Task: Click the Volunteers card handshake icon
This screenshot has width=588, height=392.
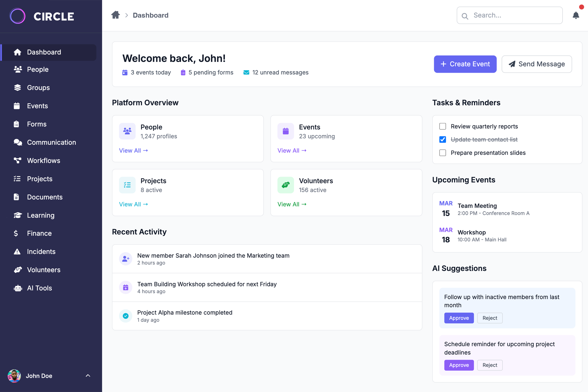Action: point(285,185)
